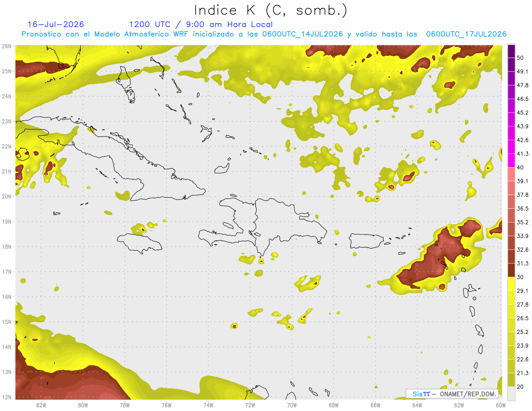Click the longitude label "60W"

[501, 405]
